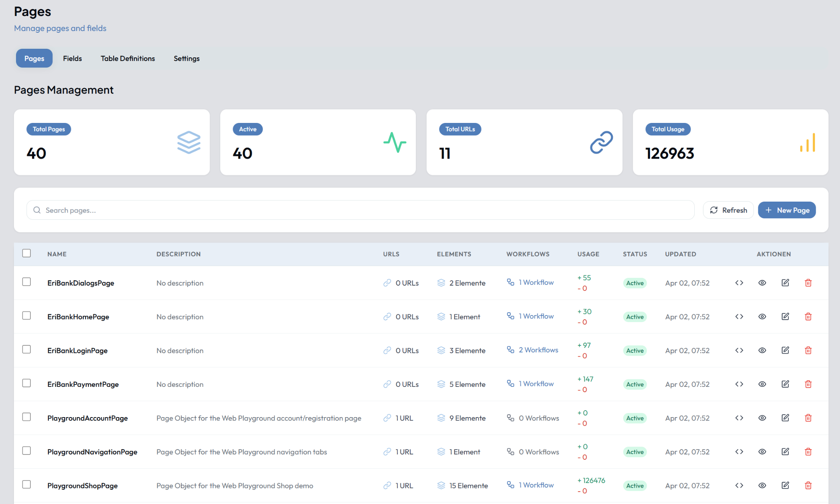Focus the Search pages input field

pos(360,210)
